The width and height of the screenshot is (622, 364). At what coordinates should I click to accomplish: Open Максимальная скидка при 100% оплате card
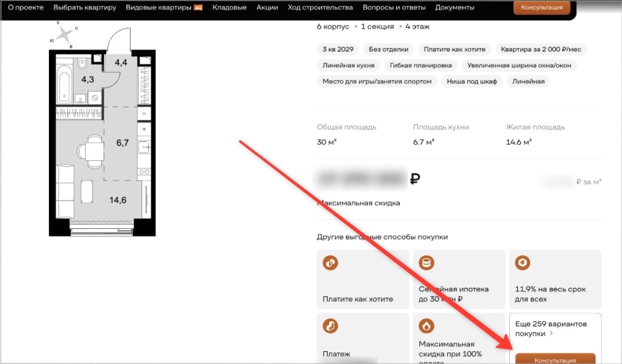point(459,338)
